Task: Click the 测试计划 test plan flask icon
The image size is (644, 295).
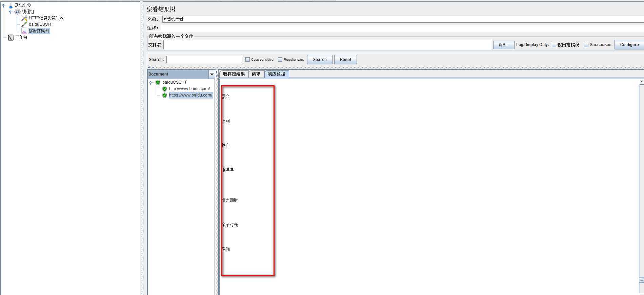Action: click(x=11, y=5)
